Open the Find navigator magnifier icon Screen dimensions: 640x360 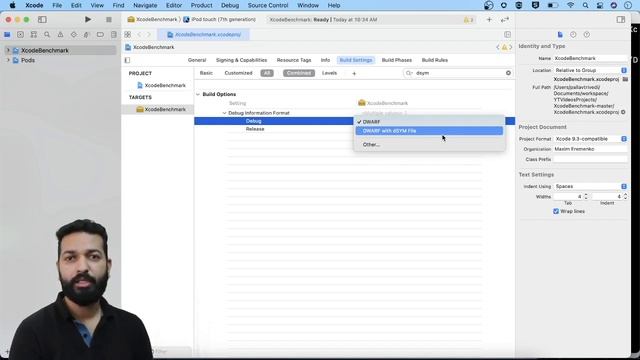(x=47, y=35)
